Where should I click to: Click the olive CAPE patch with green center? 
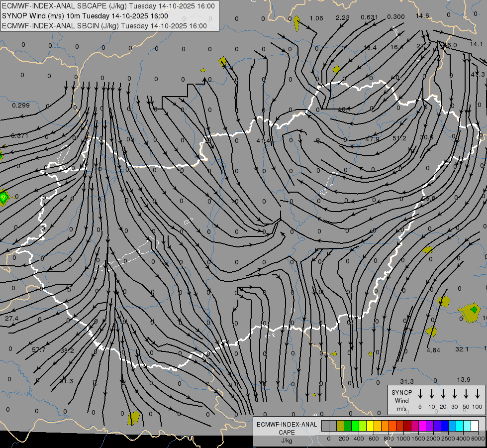(471, 312)
